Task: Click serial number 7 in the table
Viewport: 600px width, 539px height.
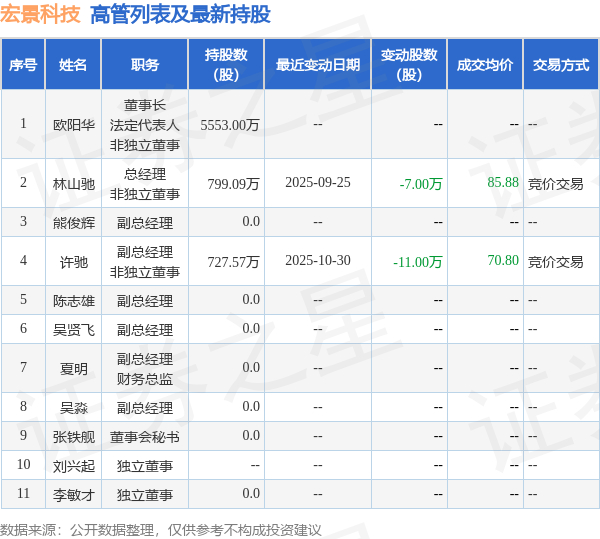Action: click(x=23, y=367)
